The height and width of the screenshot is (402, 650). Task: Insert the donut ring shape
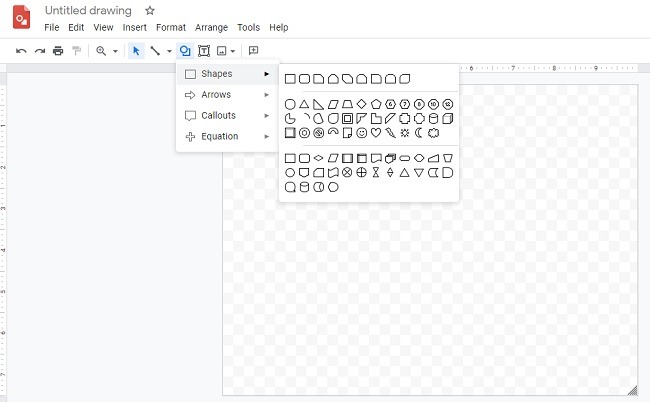tap(305, 133)
